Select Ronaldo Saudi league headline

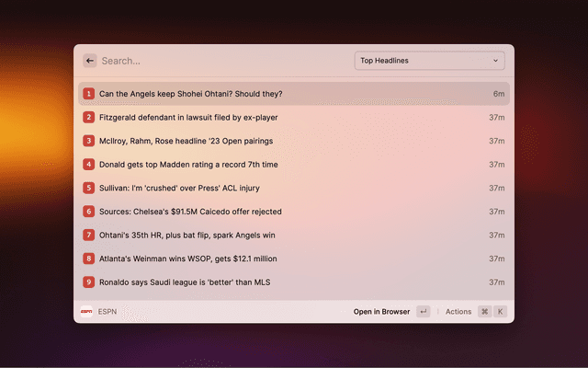coord(185,282)
